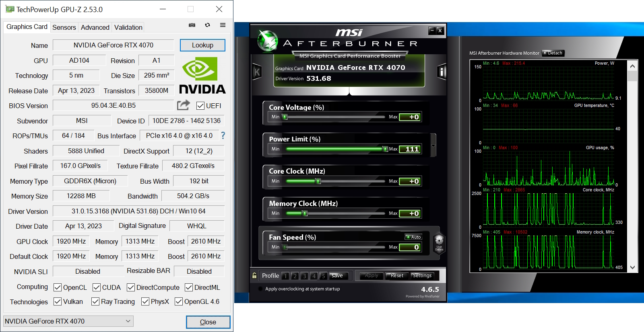Image resolution: width=644 pixels, height=332 pixels.
Task: Click the fan User Define icon
Action: (x=439, y=243)
